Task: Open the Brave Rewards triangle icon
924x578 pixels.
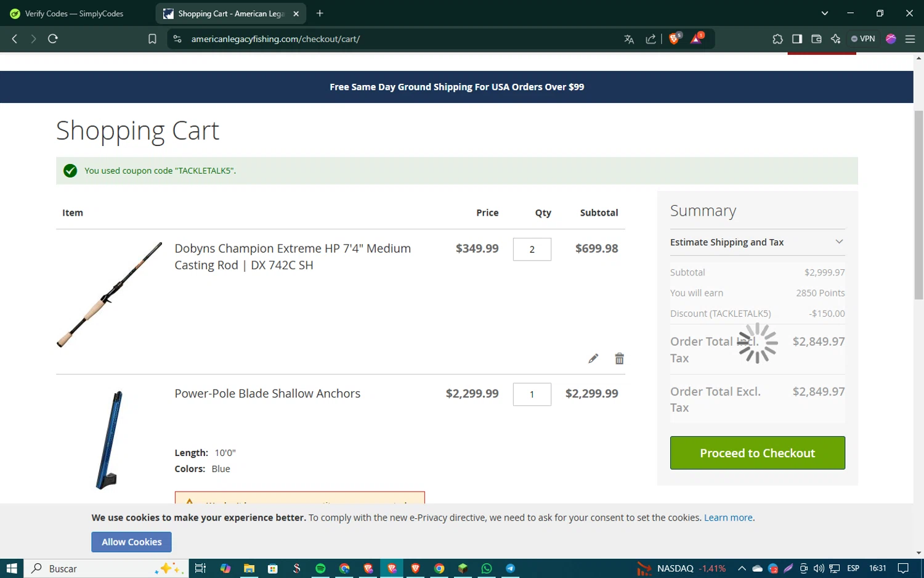Action: click(697, 38)
